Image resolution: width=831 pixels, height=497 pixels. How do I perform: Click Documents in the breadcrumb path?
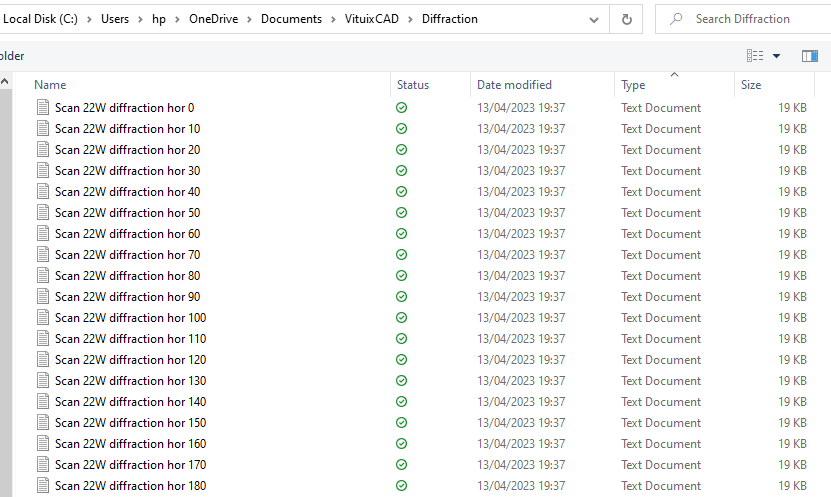(291, 19)
